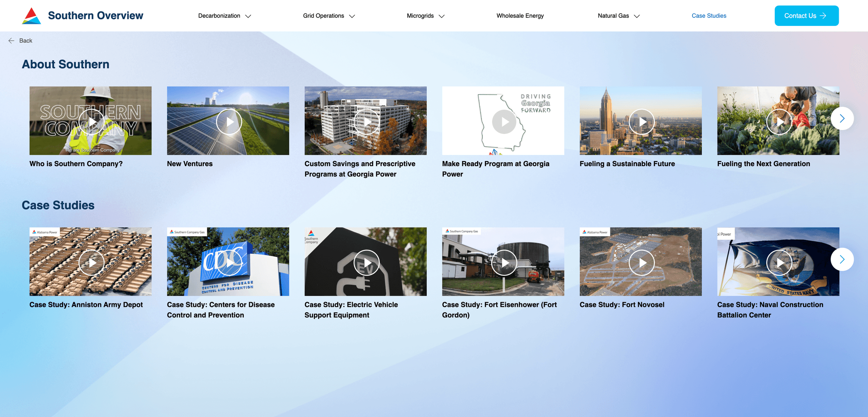Open the Case Studies nav item
Image resolution: width=868 pixels, height=417 pixels.
[709, 16]
